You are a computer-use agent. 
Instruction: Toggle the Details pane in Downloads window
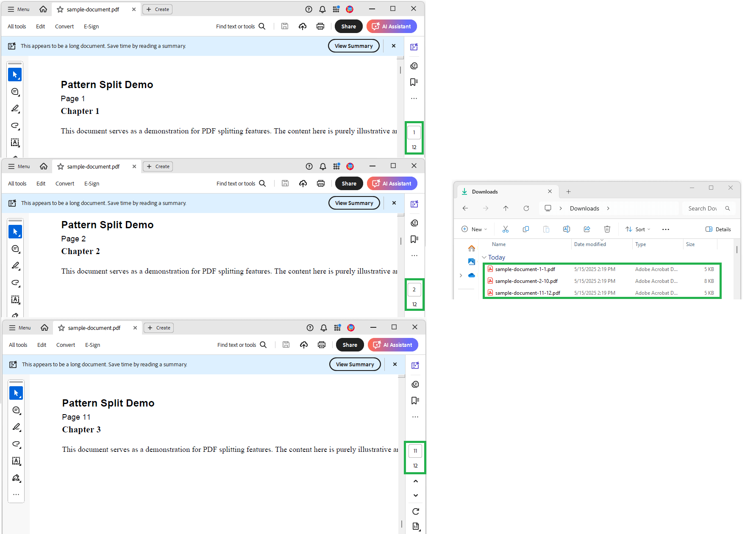(718, 229)
